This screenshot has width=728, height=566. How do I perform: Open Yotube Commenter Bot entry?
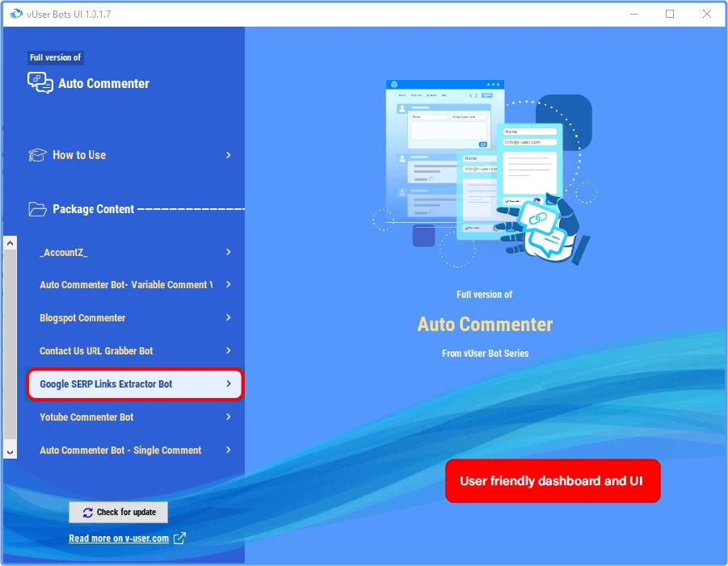[135, 417]
